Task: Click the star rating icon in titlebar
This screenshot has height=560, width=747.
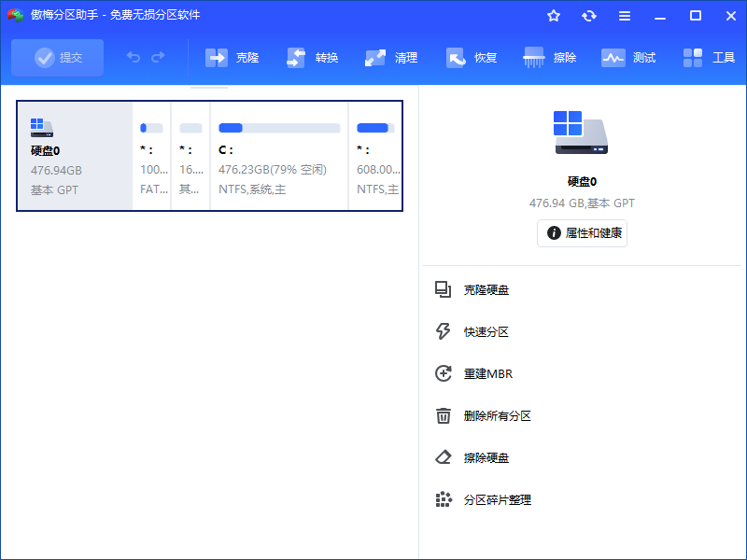Action: pyautogui.click(x=554, y=15)
